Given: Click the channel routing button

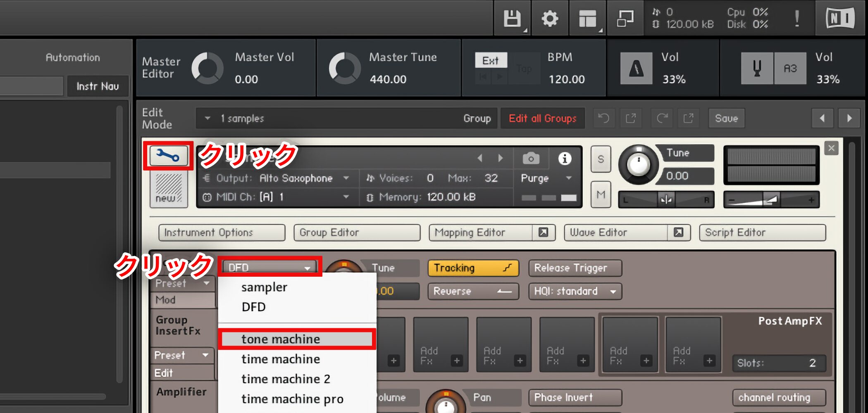Looking at the screenshot, I should 779,397.
